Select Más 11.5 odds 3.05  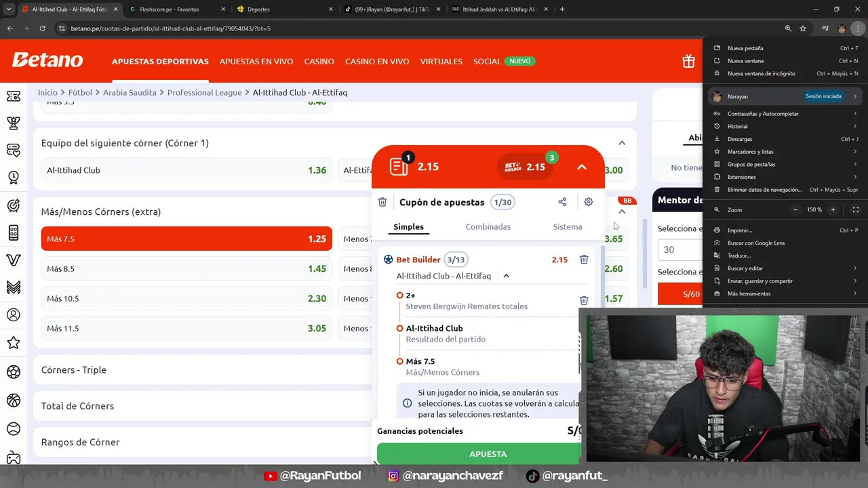pos(186,328)
